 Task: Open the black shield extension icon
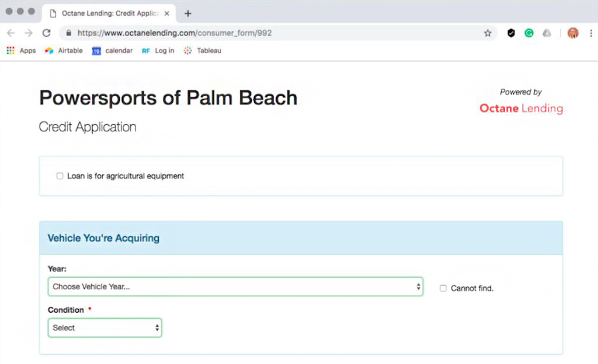point(510,33)
